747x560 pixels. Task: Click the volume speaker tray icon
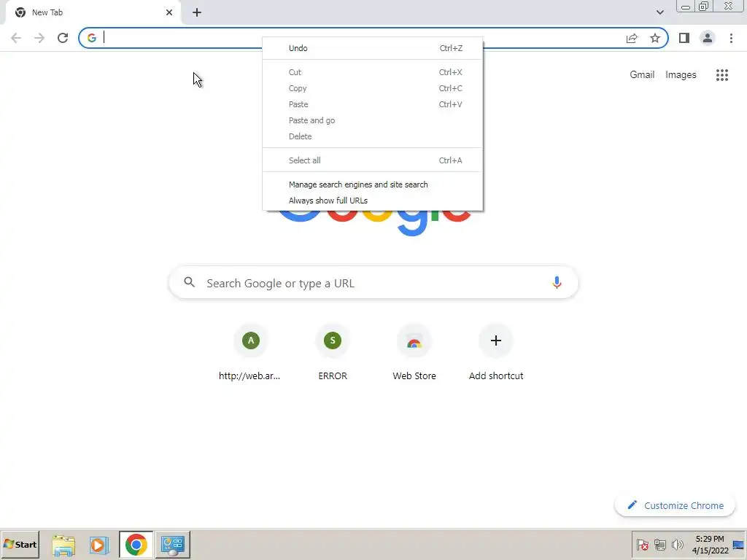[677, 545]
